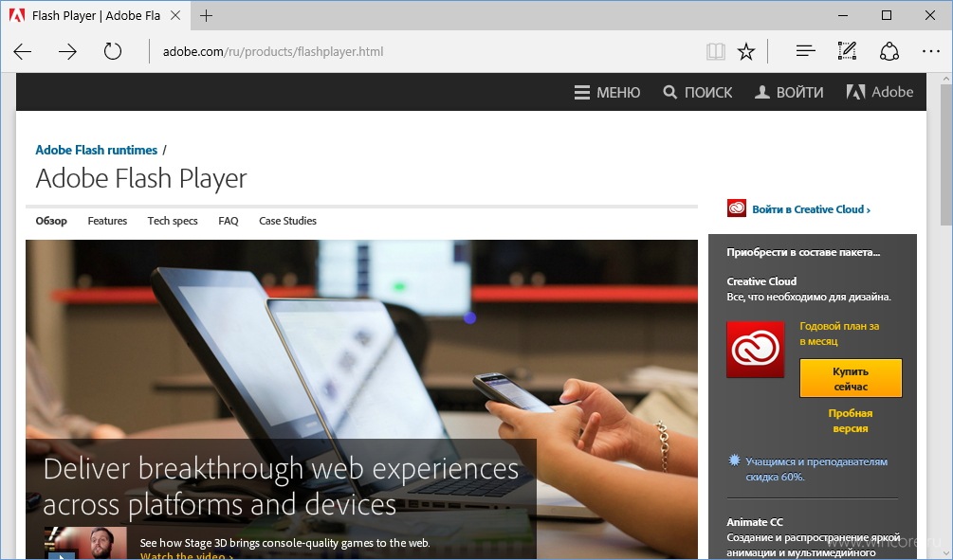Viewport: 953px width, 560px height.
Task: Refresh the page with the reload icon
Action: point(113,51)
